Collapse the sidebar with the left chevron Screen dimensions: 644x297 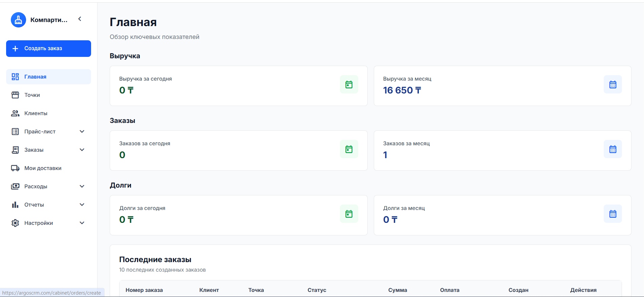click(80, 19)
